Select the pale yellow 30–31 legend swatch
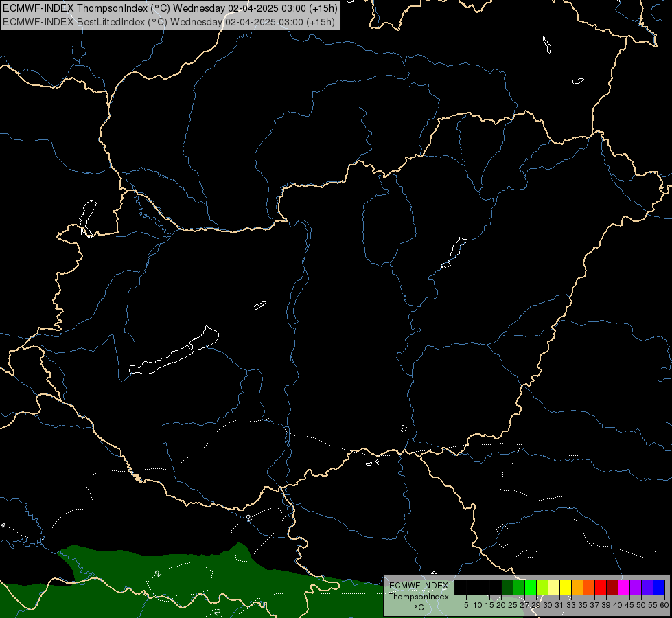 tap(554, 588)
